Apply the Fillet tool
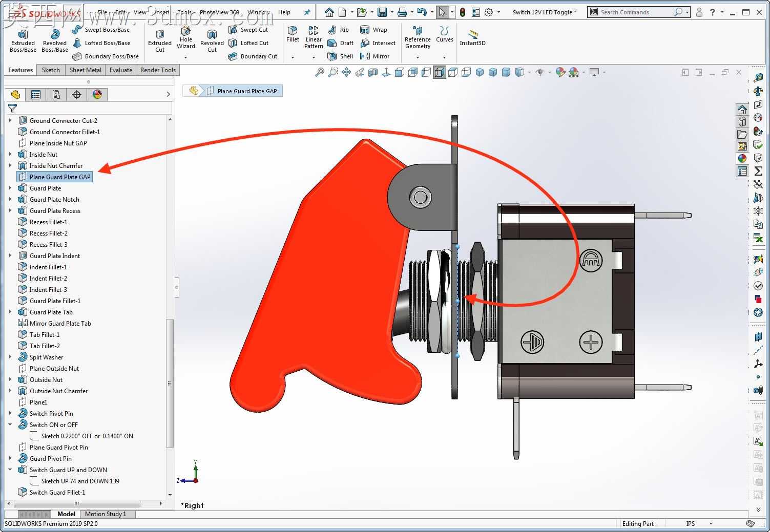 (x=293, y=35)
